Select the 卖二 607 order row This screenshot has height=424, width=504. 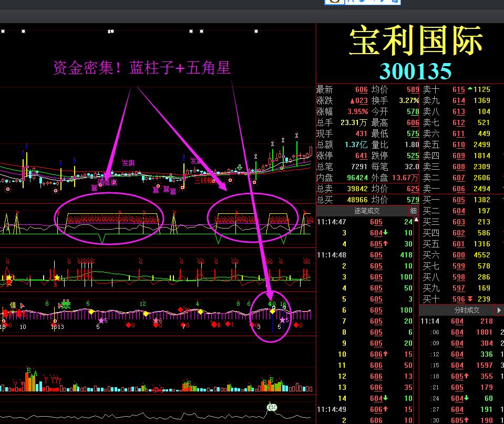[461, 178]
